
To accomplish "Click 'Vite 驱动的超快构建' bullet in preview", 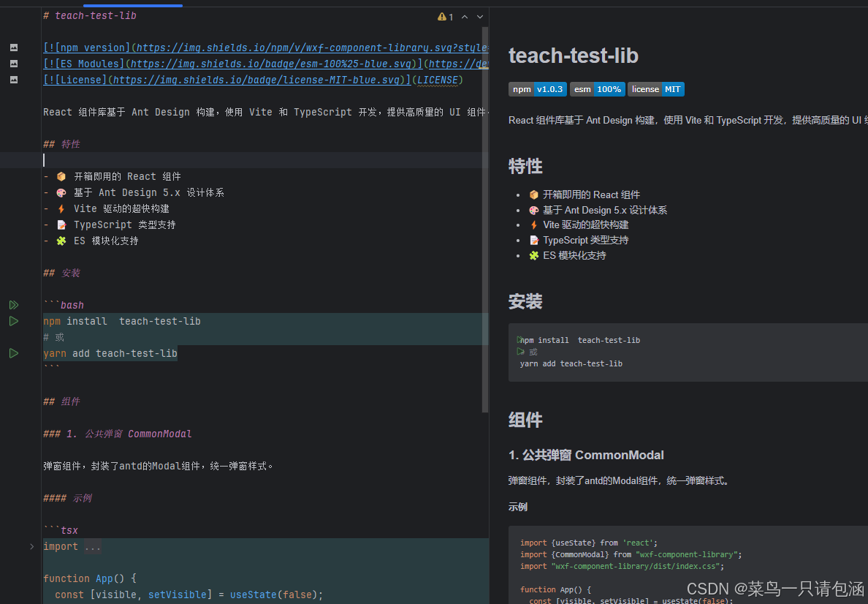I will point(586,224).
